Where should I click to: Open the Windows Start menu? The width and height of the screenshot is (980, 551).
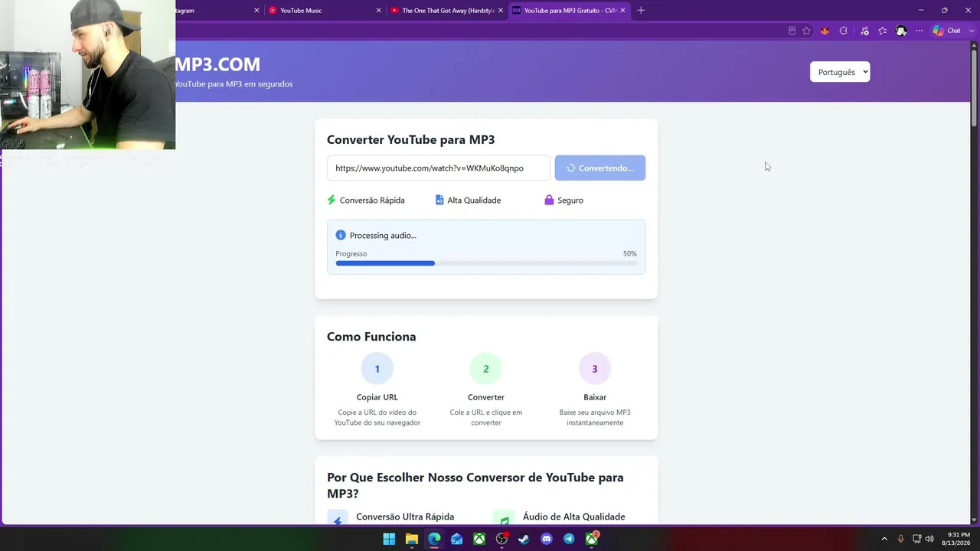[x=389, y=539]
